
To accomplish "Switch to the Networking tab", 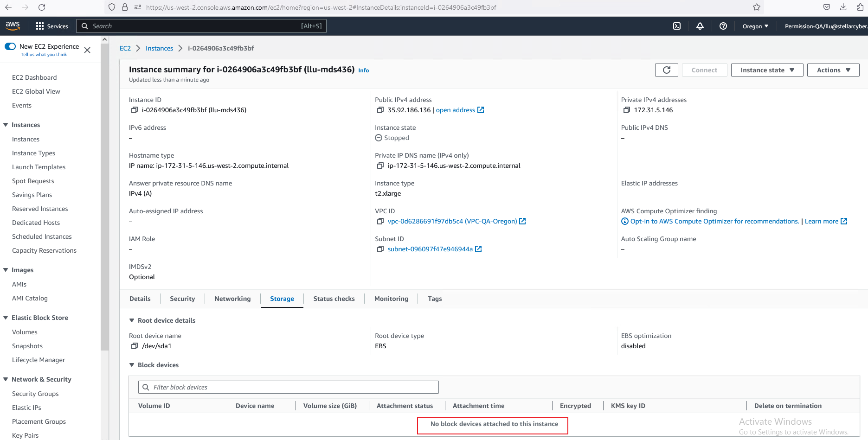I will [x=232, y=299].
